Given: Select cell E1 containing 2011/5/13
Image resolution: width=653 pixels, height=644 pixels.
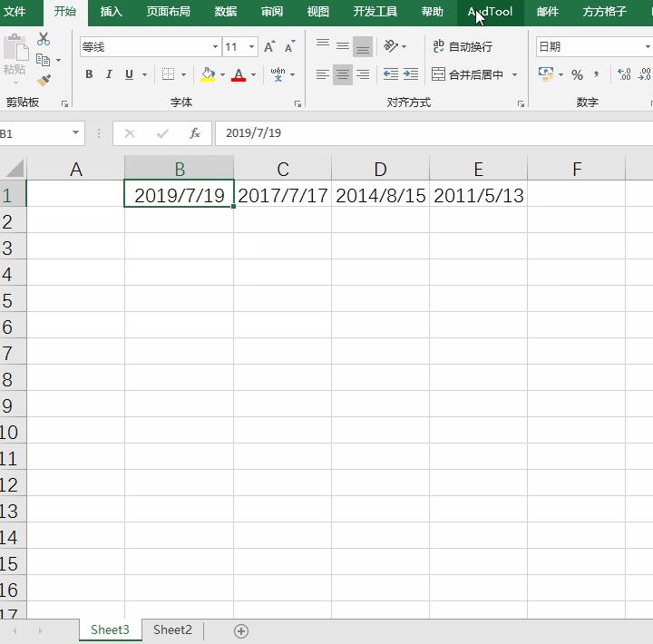Looking at the screenshot, I should pyautogui.click(x=479, y=194).
